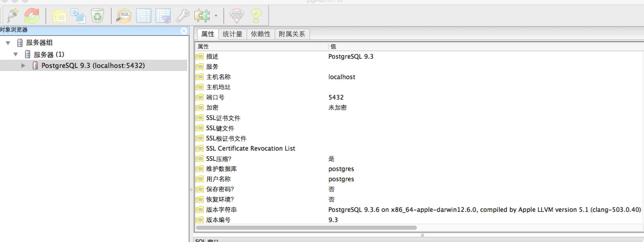Viewport: 644px width, 242px height.
Task: Expand the PostgreSQL 9.3 server node
Action: click(23, 66)
